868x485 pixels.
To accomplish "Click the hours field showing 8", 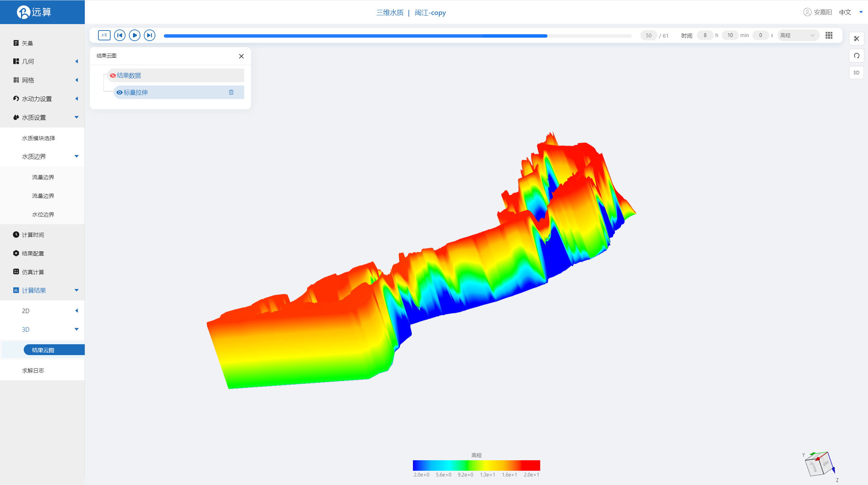I will (705, 35).
